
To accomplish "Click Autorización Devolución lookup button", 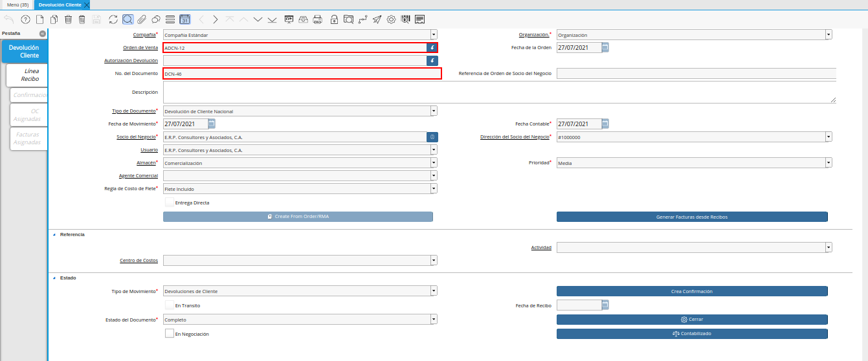I will (432, 60).
